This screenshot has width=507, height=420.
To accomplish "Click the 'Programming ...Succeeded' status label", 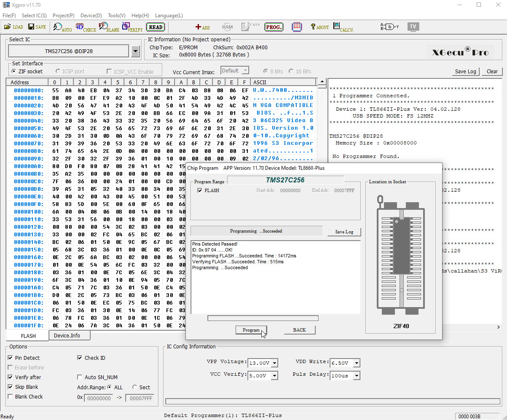I will pyautogui.click(x=256, y=231).
